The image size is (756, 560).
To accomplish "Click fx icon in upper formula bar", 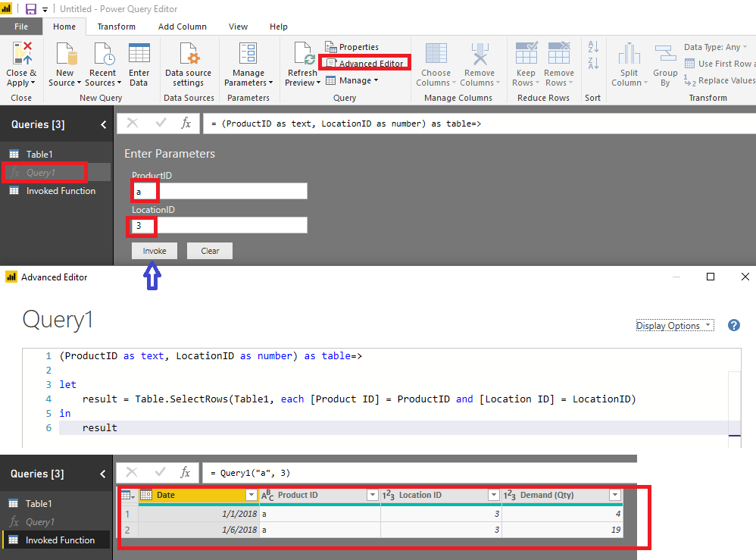I will click(186, 124).
